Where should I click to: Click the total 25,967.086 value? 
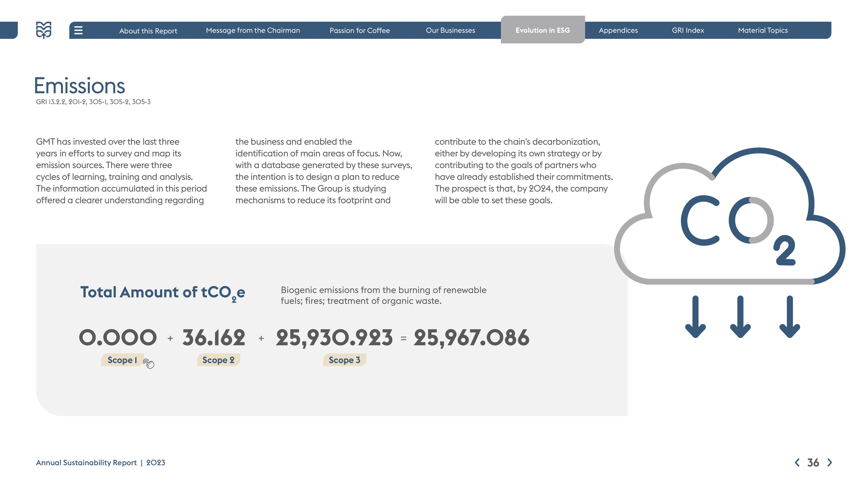tap(471, 338)
